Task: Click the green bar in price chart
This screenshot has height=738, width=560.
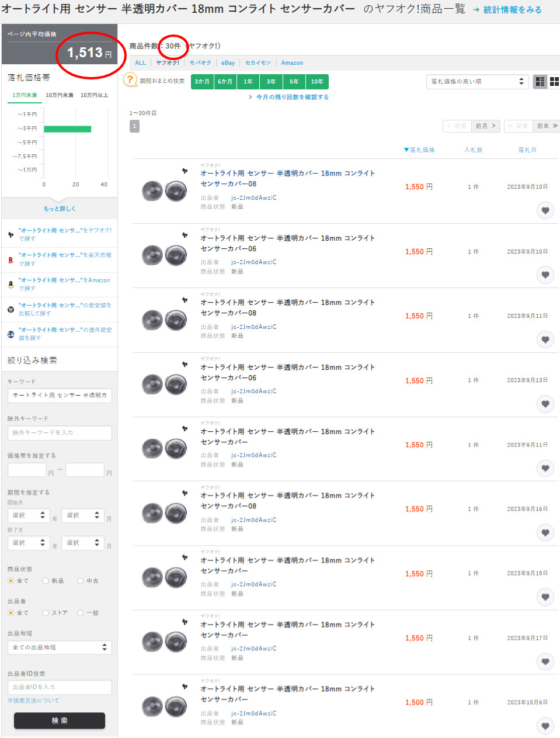Action: (67, 129)
